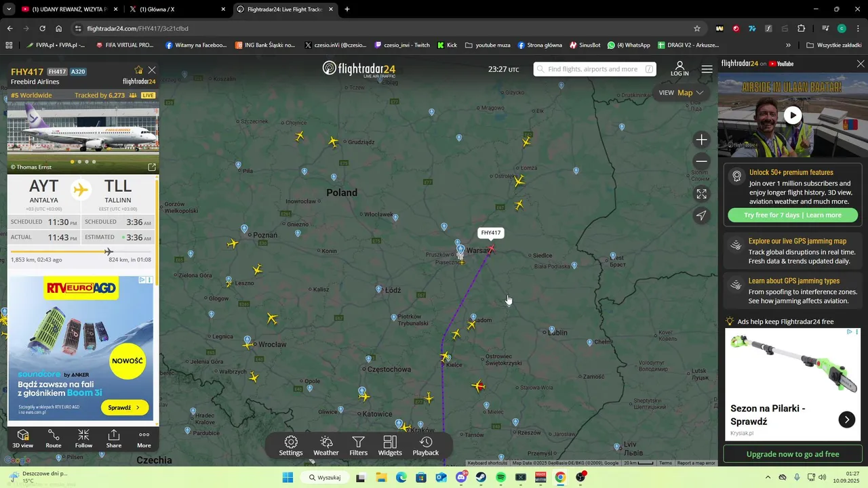Screen dimensions: 868x488
Task: Open the aircraft photo external link icon
Action: tap(152, 167)
